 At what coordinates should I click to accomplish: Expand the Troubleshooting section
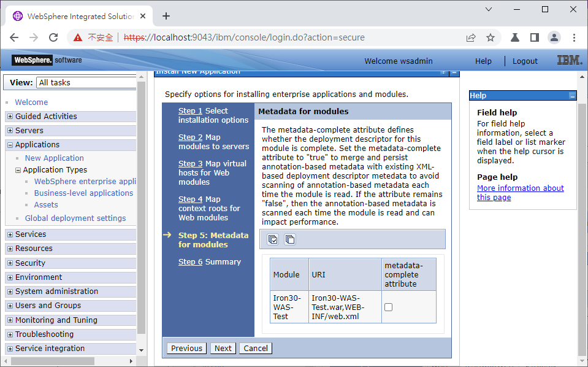point(10,334)
